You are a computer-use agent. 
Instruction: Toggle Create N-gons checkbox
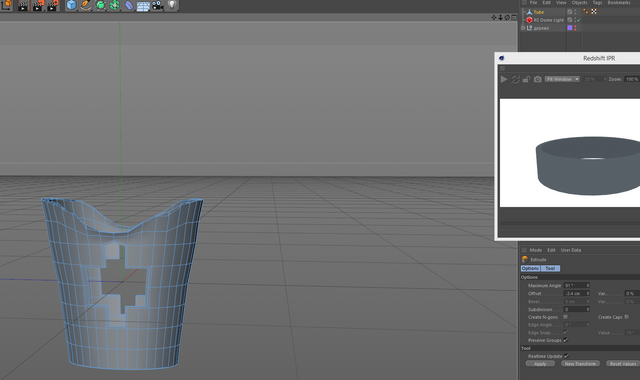(566, 317)
